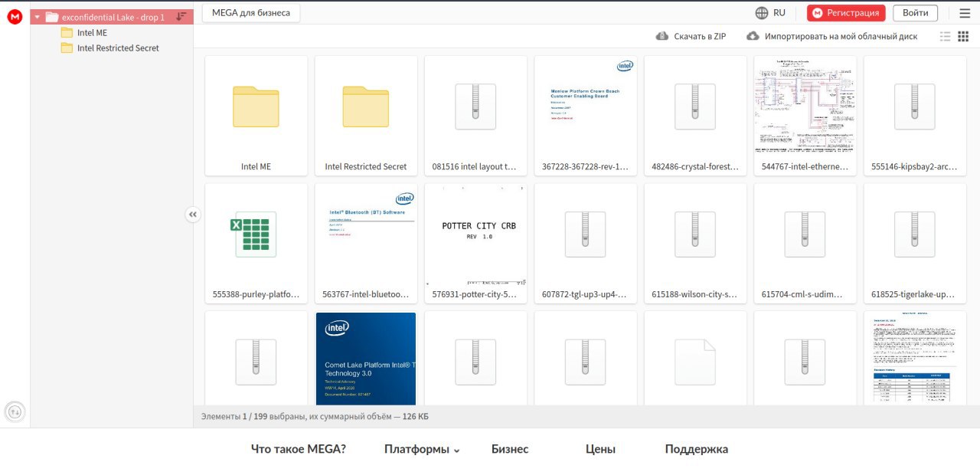This screenshot has height=472, width=980.
Task: Switch to list view mode
Action: (945, 36)
